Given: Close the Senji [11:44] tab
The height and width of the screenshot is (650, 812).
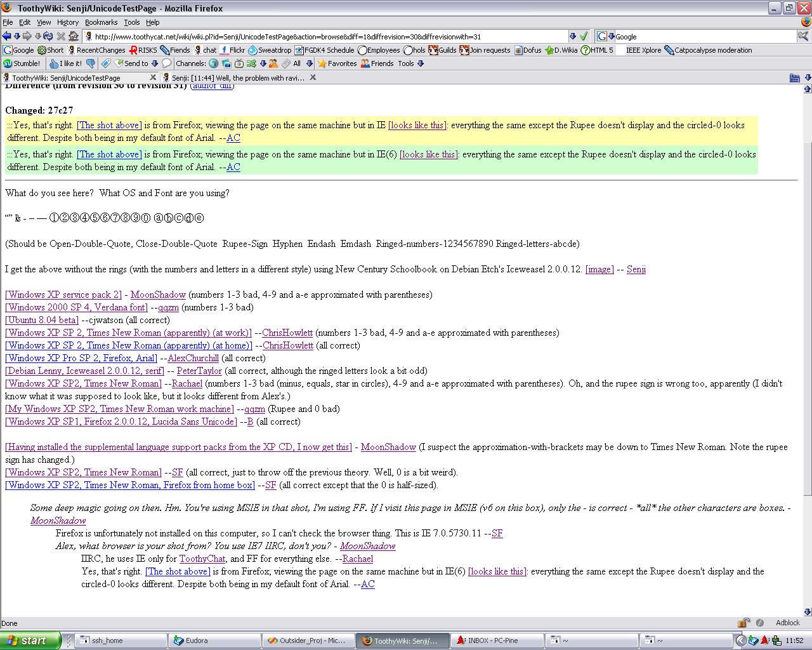Looking at the screenshot, I should pos(313,77).
